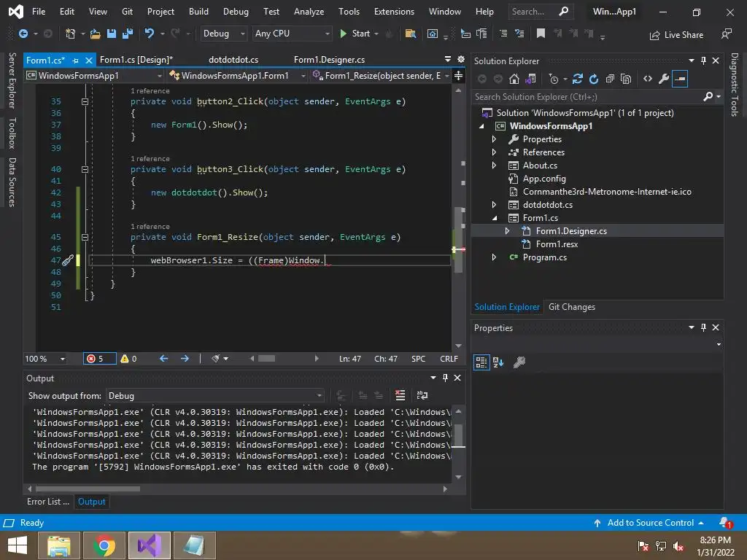Open the WindowsFormsApp1.Form1 type dropdown
The height and width of the screenshot is (560, 747).
(237, 76)
